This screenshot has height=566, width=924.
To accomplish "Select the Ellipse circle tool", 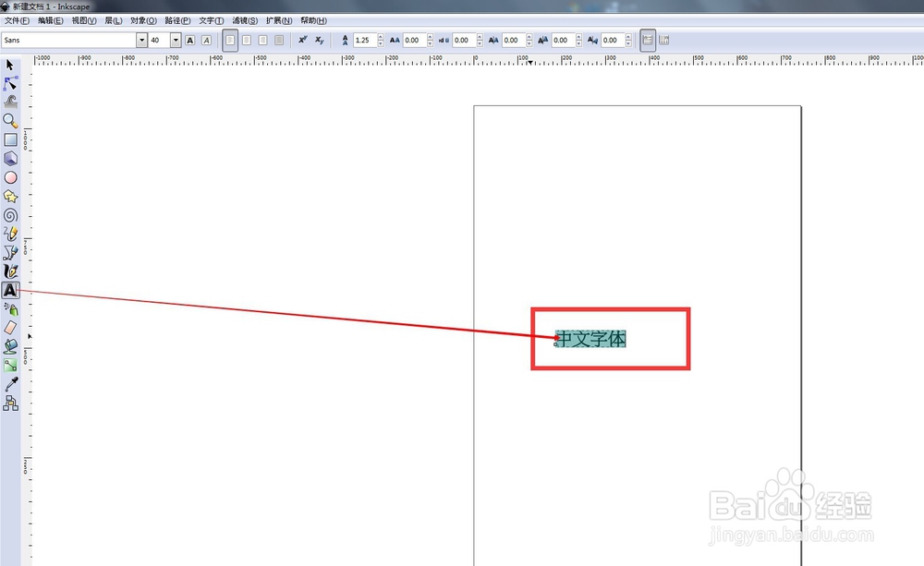I will pyautogui.click(x=10, y=177).
